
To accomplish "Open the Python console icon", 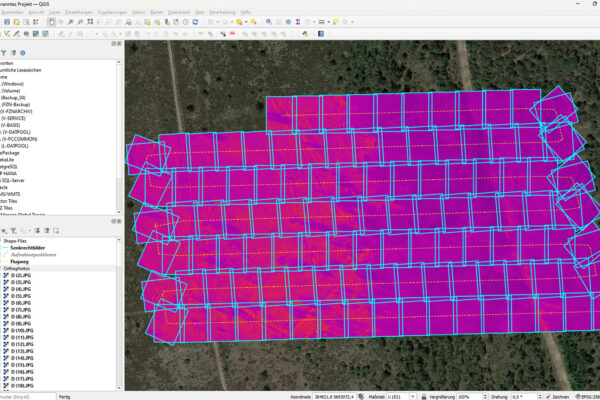I will (x=305, y=34).
